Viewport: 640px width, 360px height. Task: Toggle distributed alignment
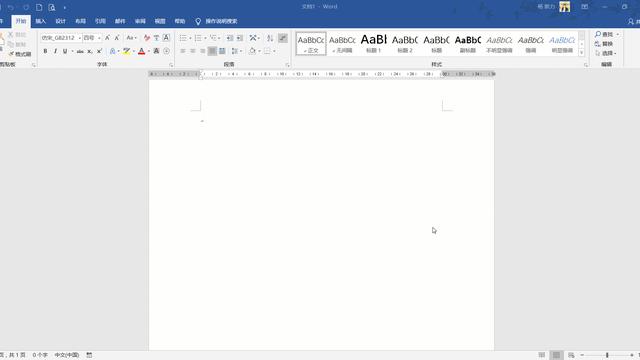point(222,51)
